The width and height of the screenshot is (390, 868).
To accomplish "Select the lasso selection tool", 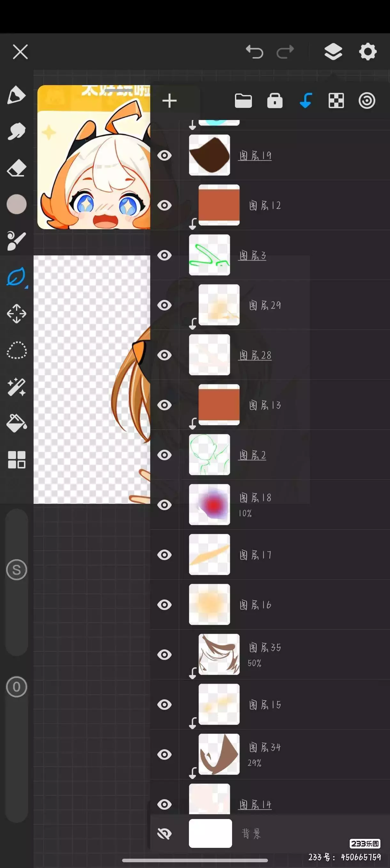I will [17, 350].
